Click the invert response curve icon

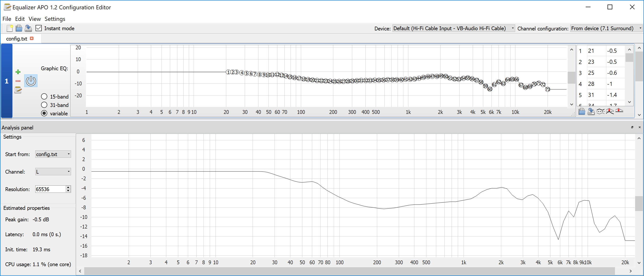coord(601,112)
